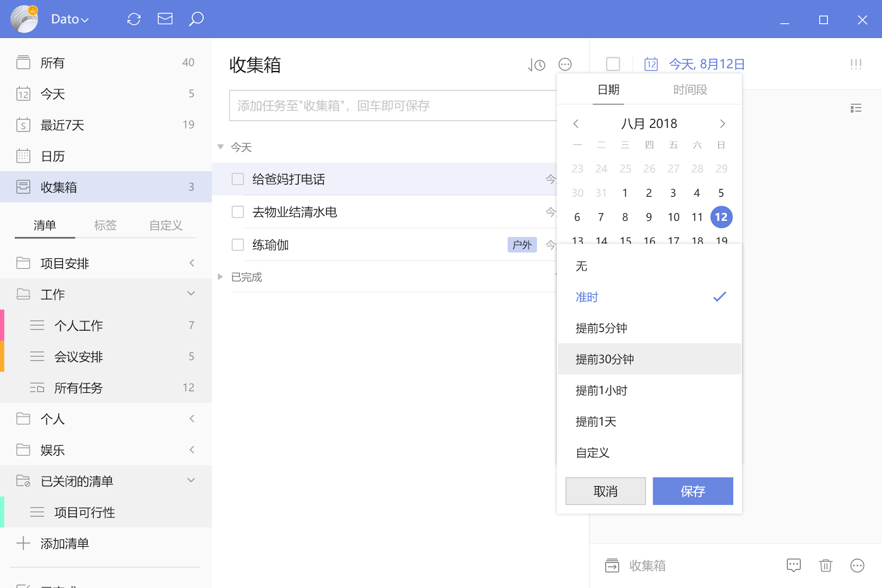Check off 给爸妈打电话 task
The image size is (882, 588).
tap(238, 179)
